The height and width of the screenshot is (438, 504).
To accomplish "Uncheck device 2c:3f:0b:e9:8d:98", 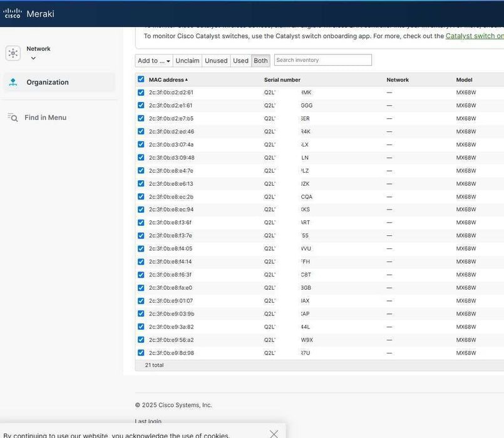I will coord(141,353).
